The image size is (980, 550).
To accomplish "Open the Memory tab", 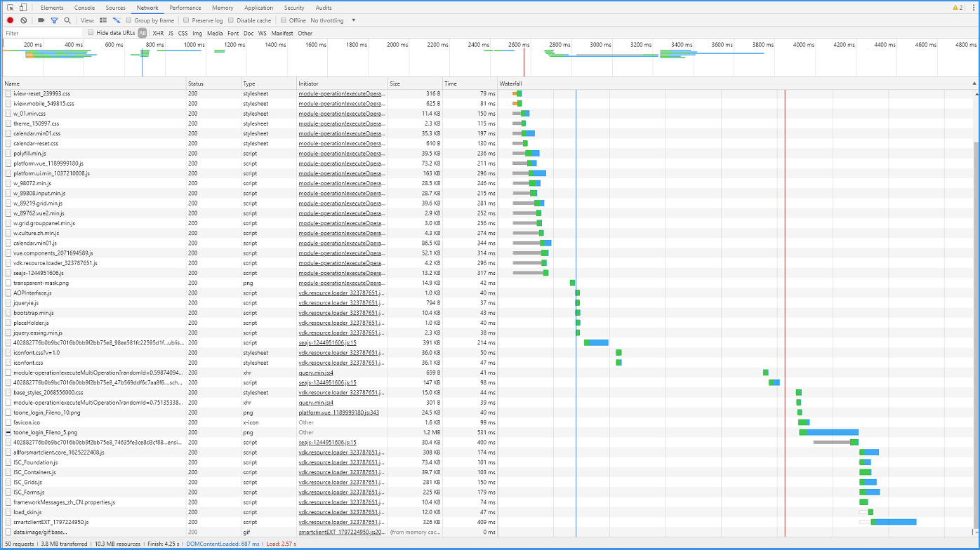I will coord(223,8).
